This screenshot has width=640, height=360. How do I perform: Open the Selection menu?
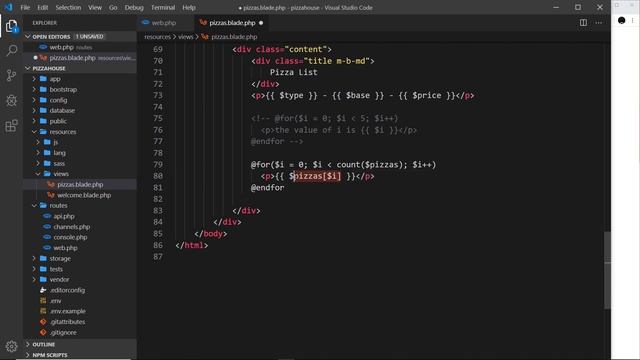point(68,7)
